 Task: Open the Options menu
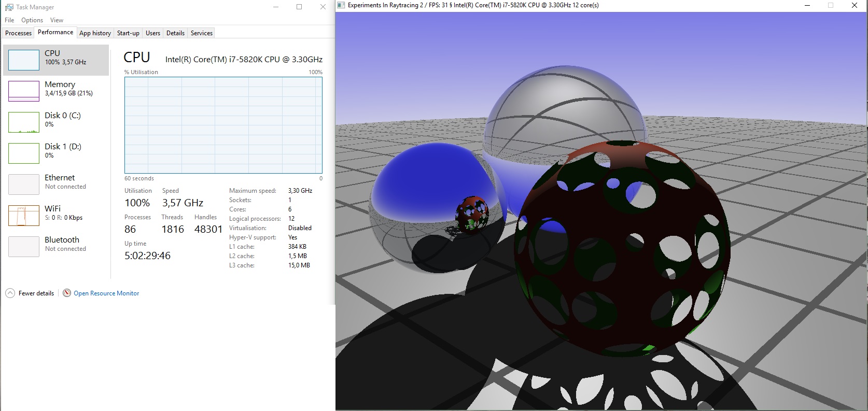click(32, 20)
